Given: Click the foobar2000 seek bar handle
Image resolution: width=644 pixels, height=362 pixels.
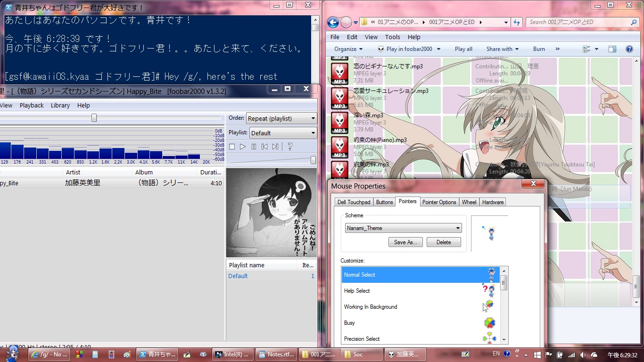Looking at the screenshot, I should pyautogui.click(x=94, y=118).
